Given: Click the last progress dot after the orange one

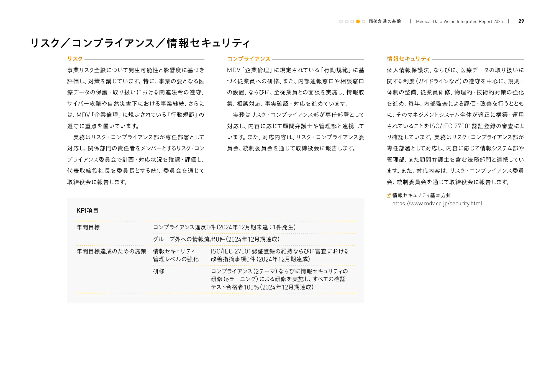Looking at the screenshot, I should [x=363, y=21].
